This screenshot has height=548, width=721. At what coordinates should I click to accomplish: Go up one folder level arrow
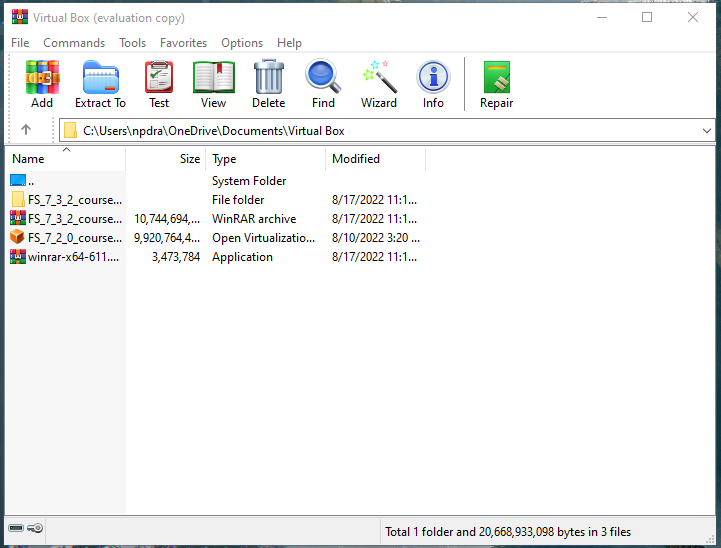[26, 130]
